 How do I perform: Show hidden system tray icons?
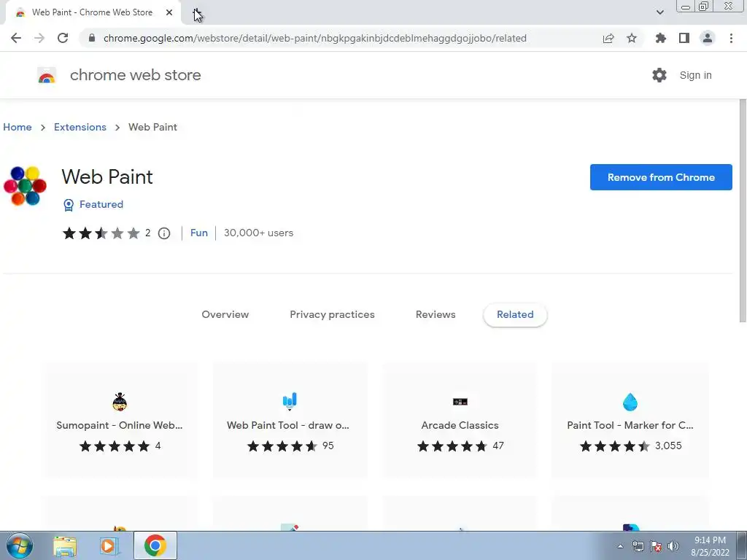620,546
